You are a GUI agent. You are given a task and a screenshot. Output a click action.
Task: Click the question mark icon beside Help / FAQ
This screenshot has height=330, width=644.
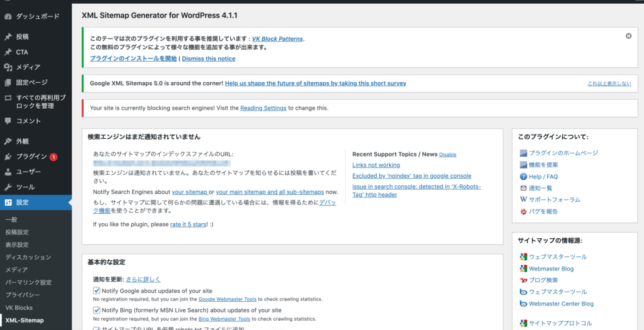click(x=523, y=177)
